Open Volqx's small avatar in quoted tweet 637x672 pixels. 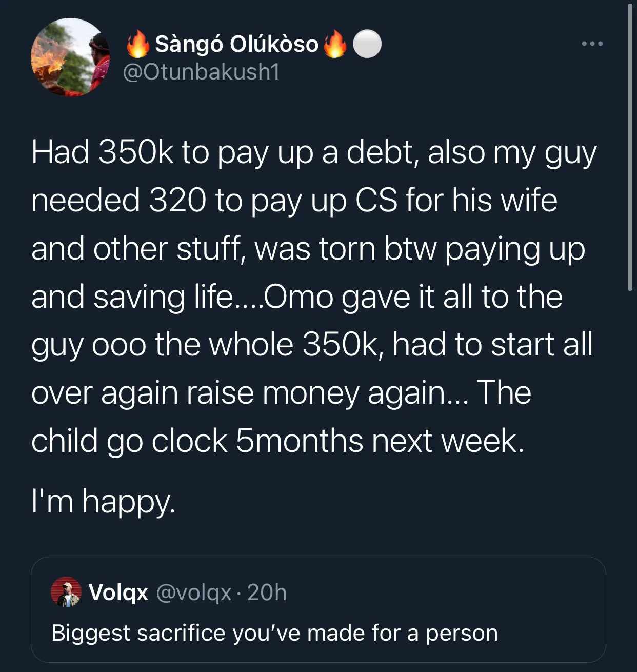66,592
